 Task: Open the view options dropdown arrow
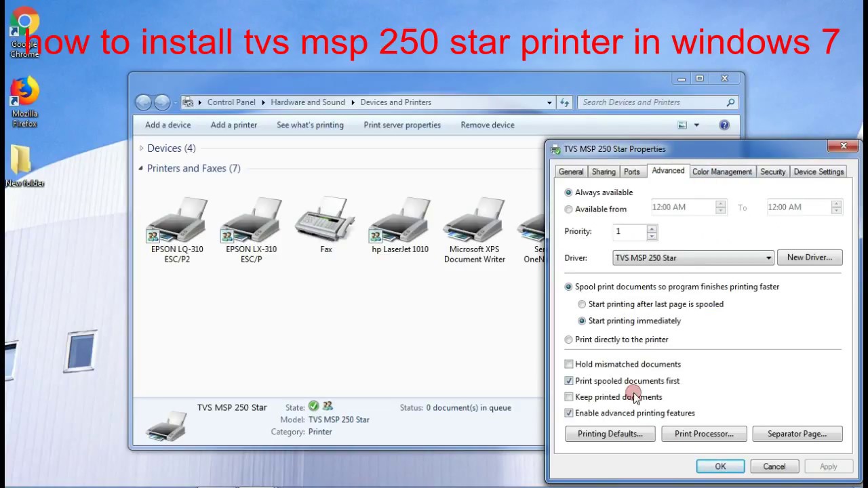click(696, 125)
